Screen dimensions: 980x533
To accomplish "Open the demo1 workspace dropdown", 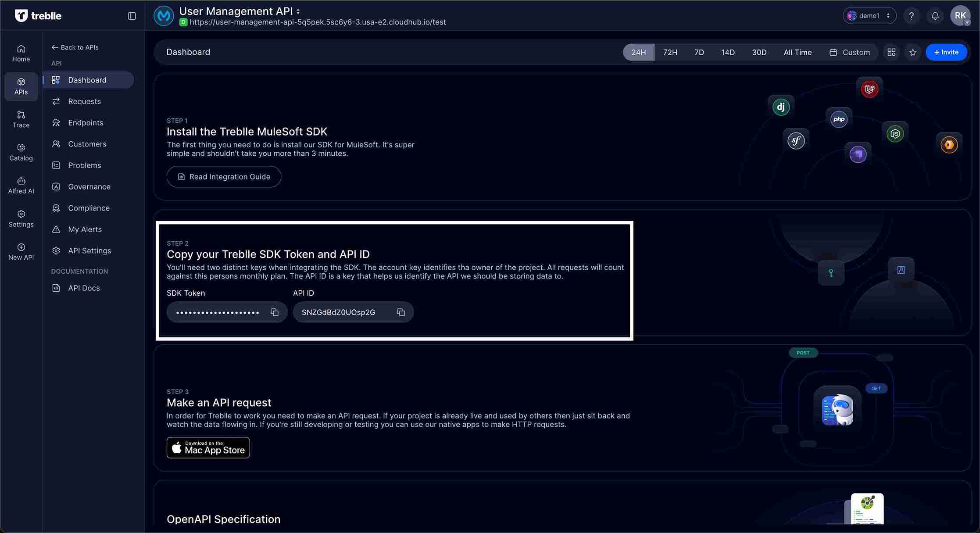I will point(869,16).
